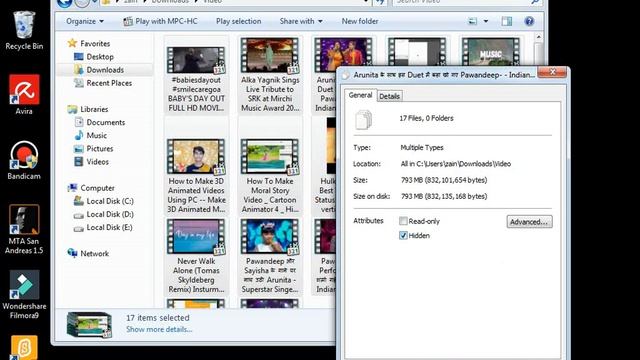Select Never Walk Alone Tomas Skyldeberg video
The height and width of the screenshot is (360, 640).
point(196,256)
